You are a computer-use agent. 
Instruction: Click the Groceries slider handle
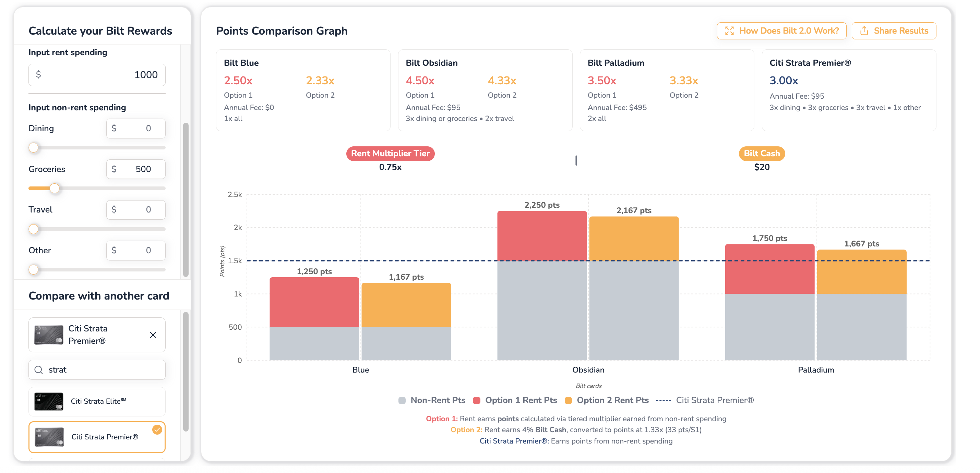click(55, 188)
